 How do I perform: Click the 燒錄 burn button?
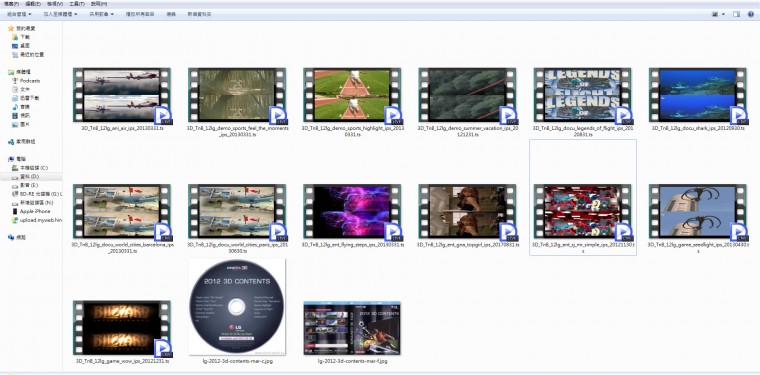[171, 14]
